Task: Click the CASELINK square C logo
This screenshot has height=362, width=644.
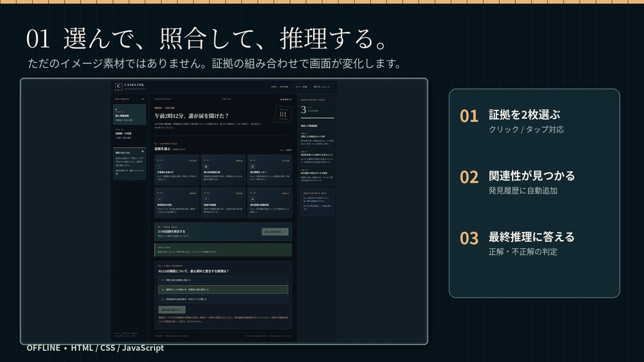Action: [118, 87]
